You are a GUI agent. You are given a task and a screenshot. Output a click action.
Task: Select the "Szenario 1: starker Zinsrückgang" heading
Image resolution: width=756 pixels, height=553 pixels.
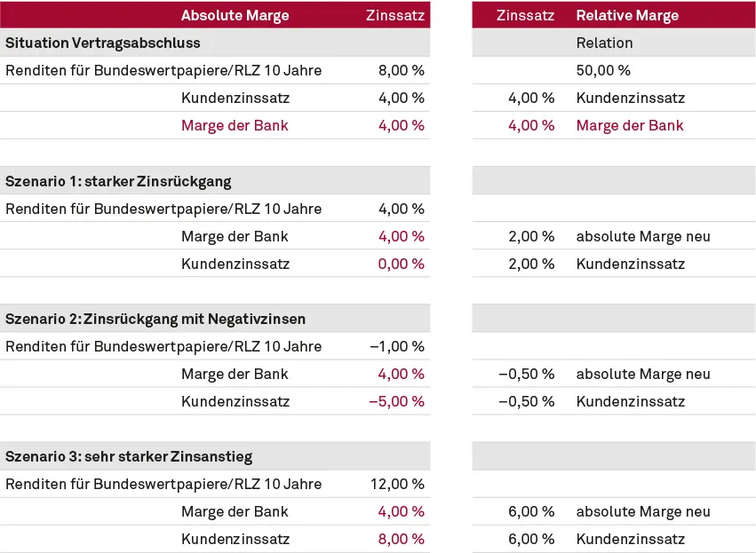(118, 181)
